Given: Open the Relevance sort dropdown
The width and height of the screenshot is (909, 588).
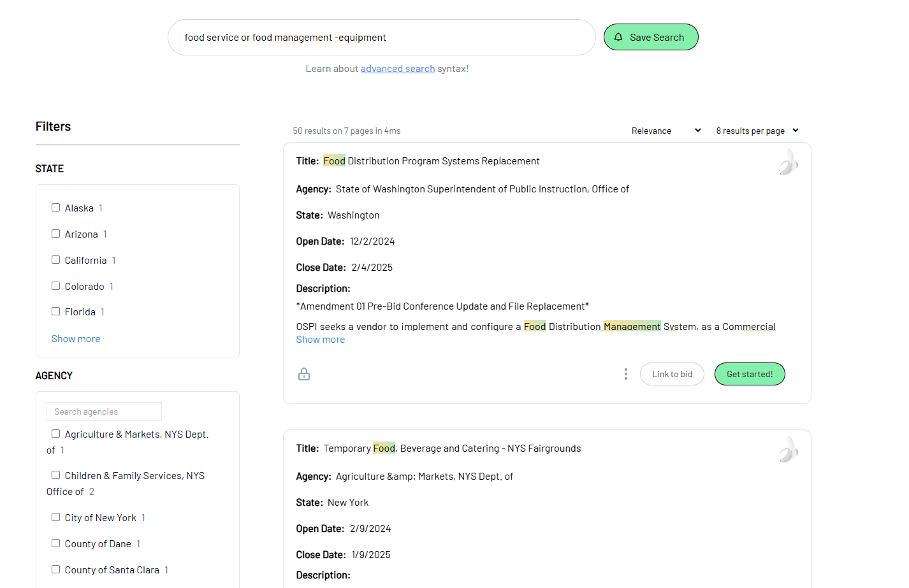Looking at the screenshot, I should click(666, 131).
